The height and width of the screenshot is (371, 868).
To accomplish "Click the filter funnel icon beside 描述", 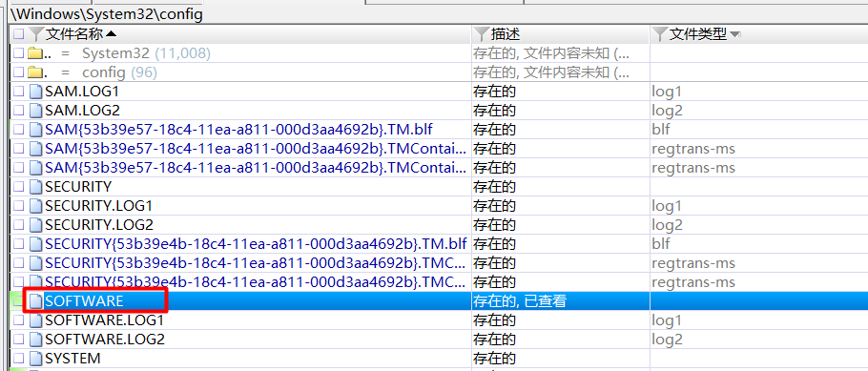I will [x=482, y=34].
